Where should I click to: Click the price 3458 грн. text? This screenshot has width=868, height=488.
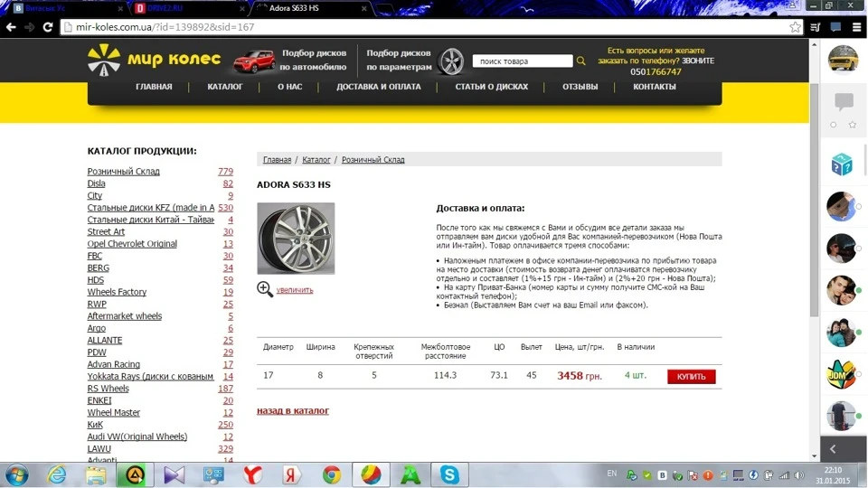coord(579,376)
